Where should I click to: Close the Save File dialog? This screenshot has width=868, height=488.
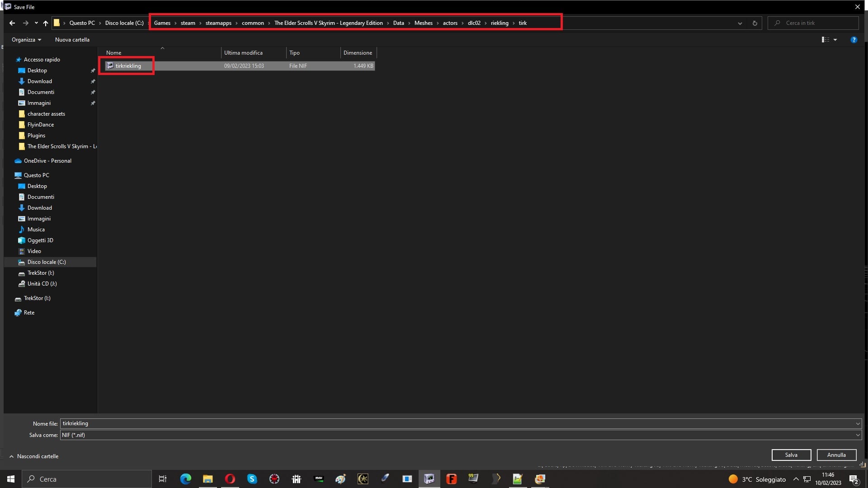click(x=857, y=7)
